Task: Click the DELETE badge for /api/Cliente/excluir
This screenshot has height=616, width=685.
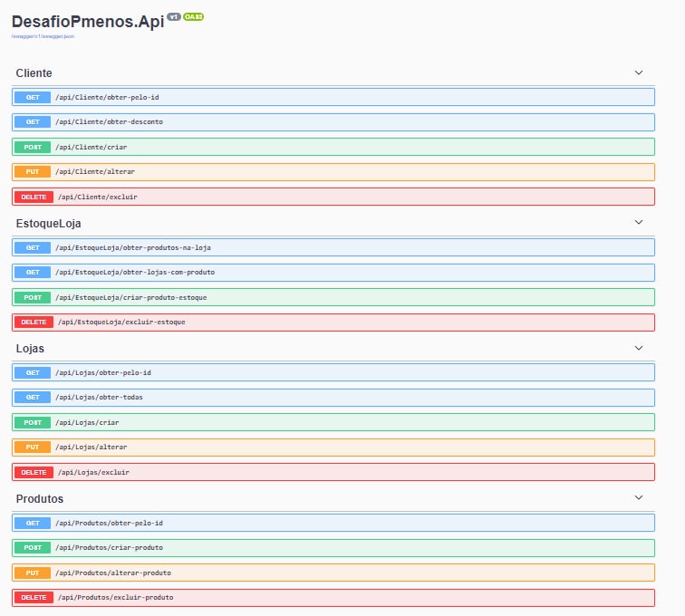Action: [34, 197]
